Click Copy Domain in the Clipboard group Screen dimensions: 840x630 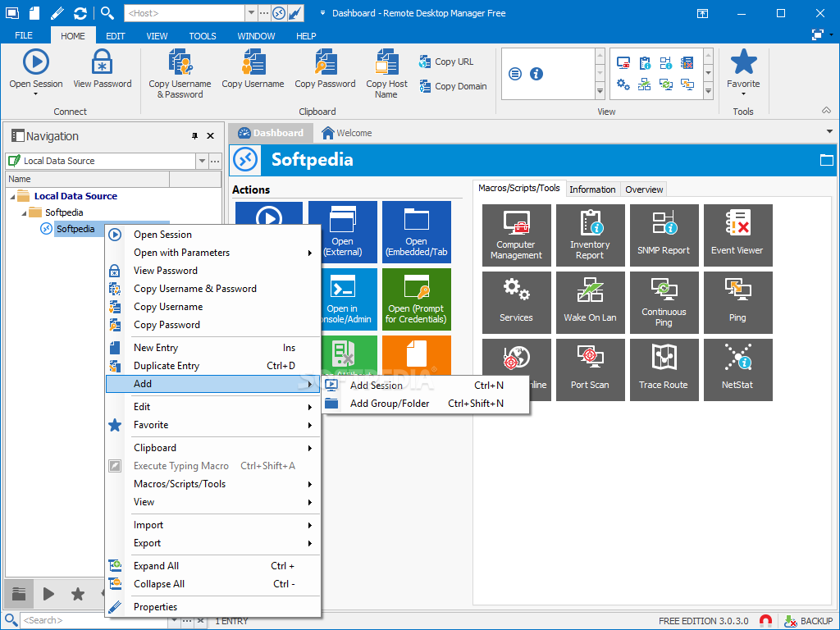pos(453,86)
